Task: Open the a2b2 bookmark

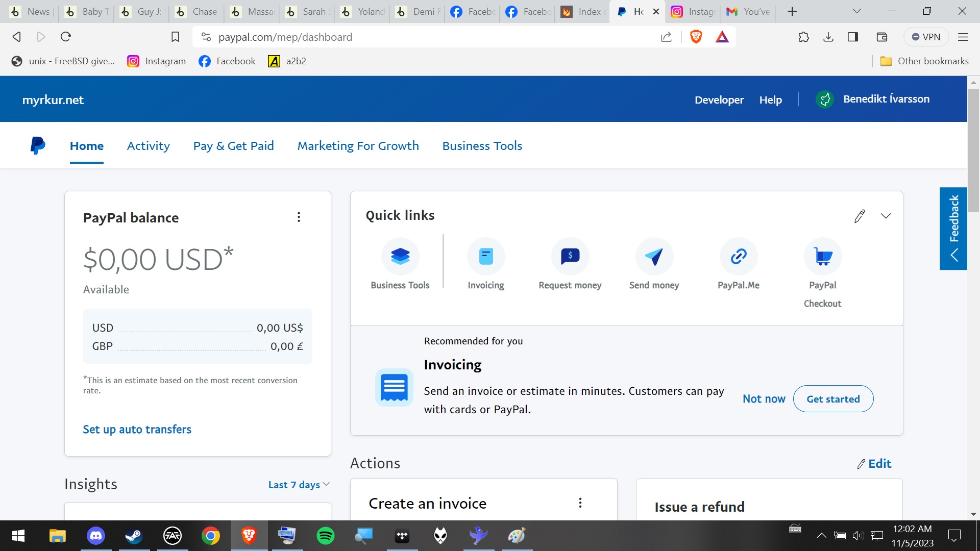Action: tap(287, 61)
